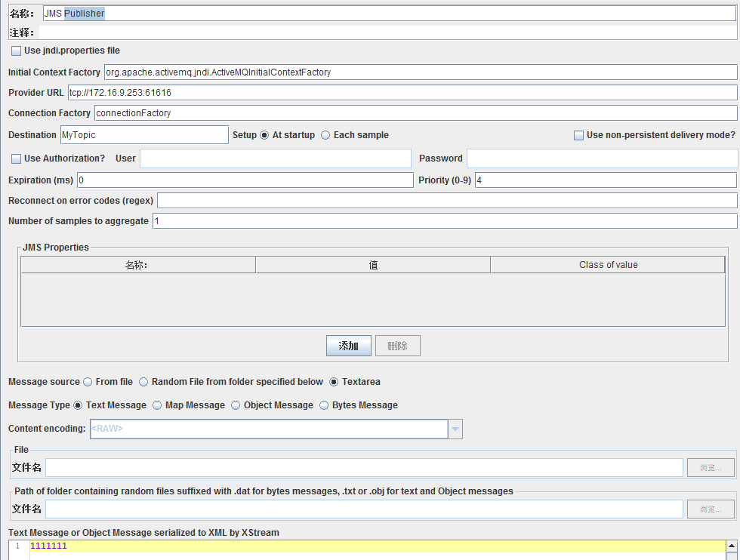This screenshot has width=740, height=560.
Task: Click the Number of samples to aggregate field
Action: pos(444,220)
